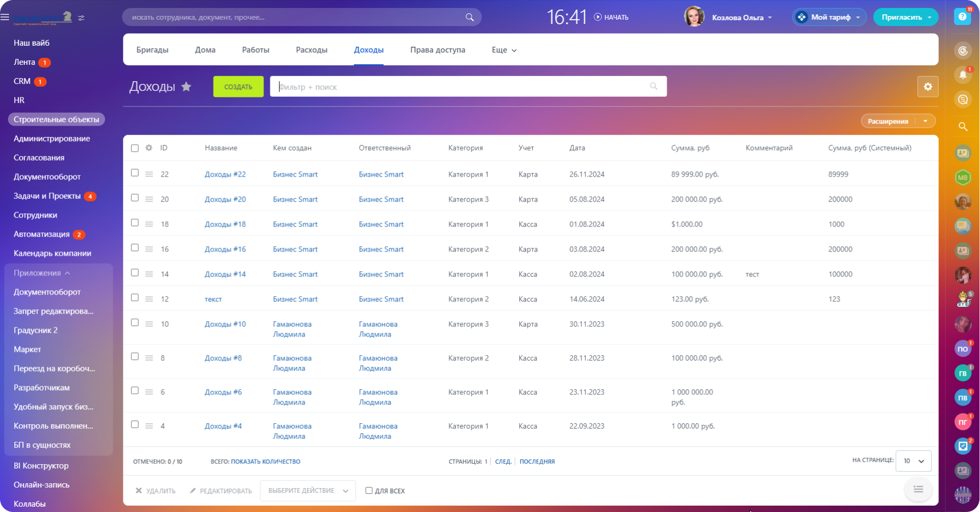The image size is (980, 512).
Task: Open the ПО chat avatar
Action: pyautogui.click(x=963, y=349)
